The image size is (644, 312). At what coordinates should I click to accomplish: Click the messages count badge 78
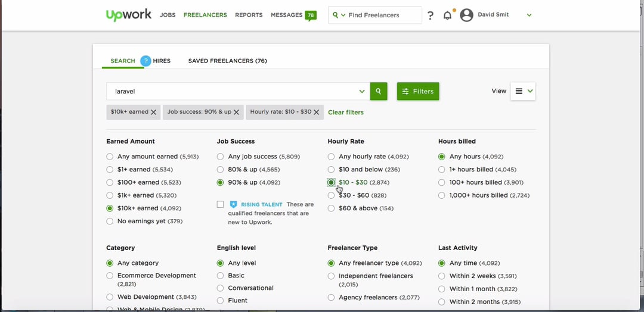[311, 15]
